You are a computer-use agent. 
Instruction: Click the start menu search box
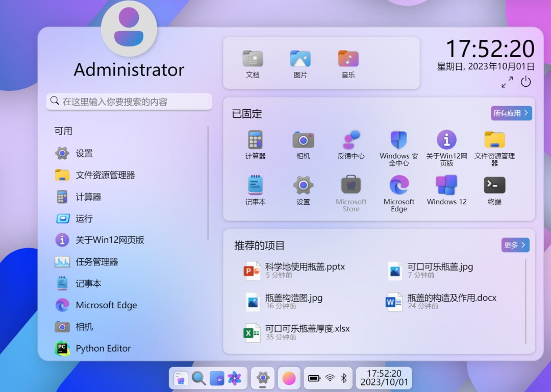[x=129, y=102]
